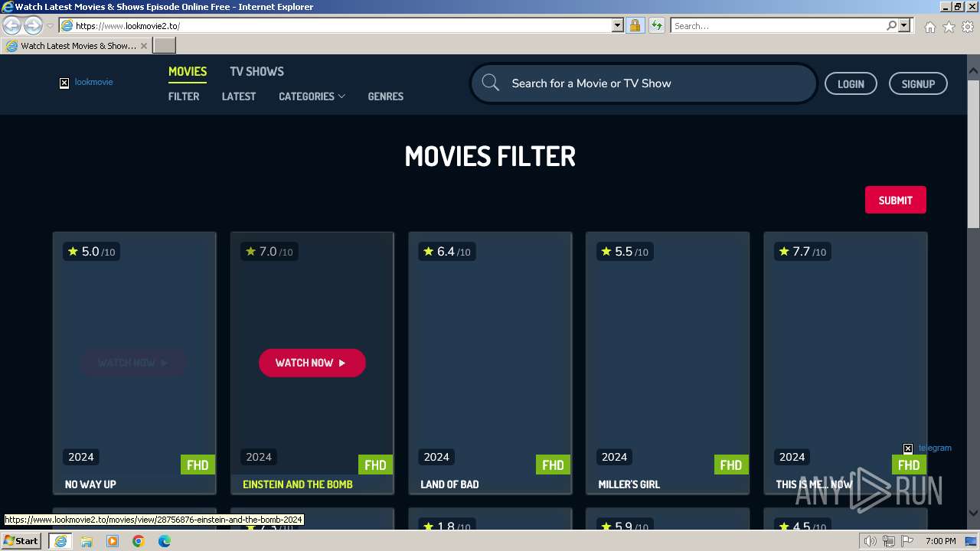
Task: Click the 7:00 PM system clock
Action: (x=940, y=541)
